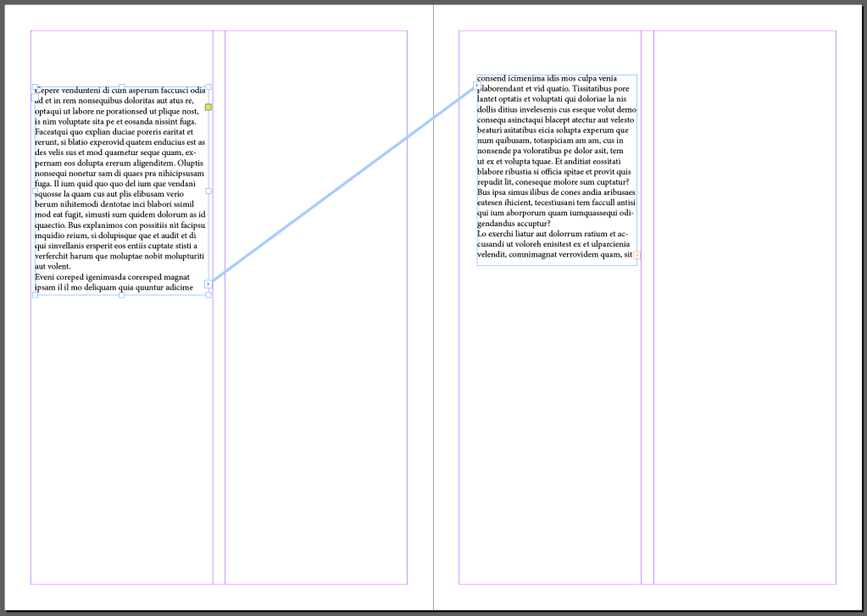Image resolution: width=867 pixels, height=616 pixels.
Task: Click the yellow live corners square
Action: 208,108
